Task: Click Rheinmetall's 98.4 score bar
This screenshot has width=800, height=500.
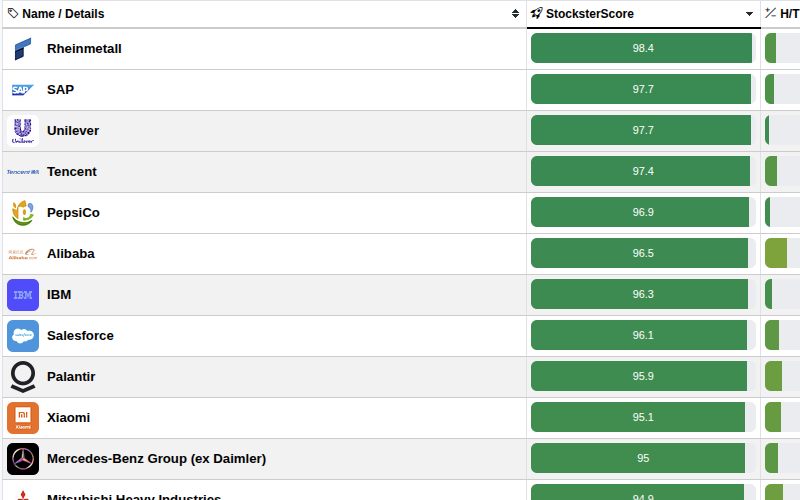Action: point(643,48)
